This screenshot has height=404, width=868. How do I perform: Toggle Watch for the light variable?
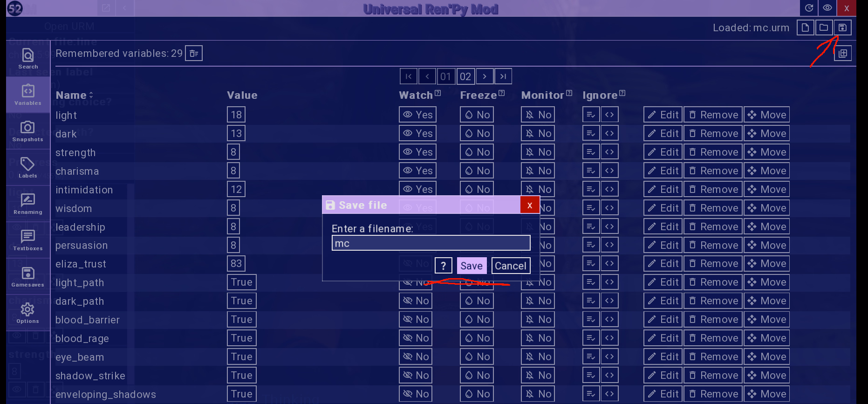point(418,115)
